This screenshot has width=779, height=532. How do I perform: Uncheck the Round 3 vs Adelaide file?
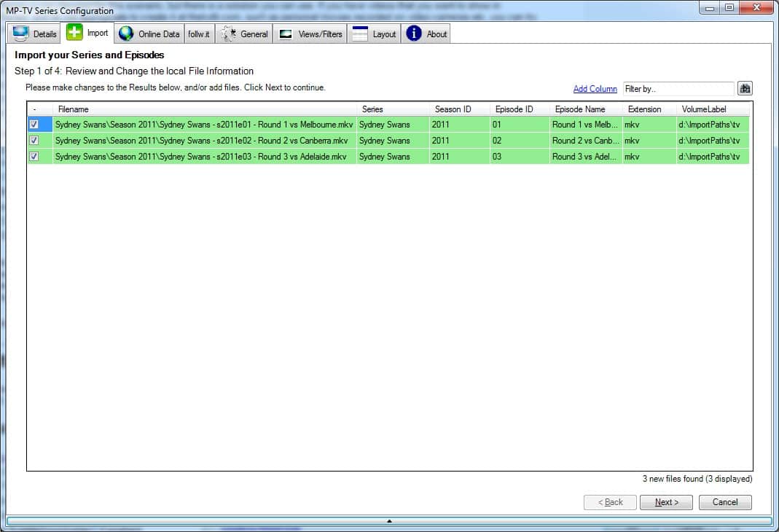click(x=34, y=156)
